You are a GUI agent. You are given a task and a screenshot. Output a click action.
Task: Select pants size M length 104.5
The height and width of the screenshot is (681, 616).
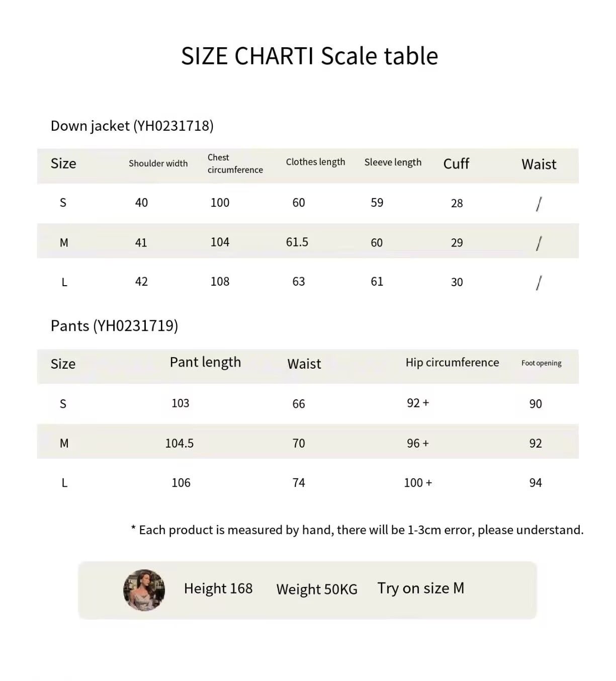[x=180, y=443]
